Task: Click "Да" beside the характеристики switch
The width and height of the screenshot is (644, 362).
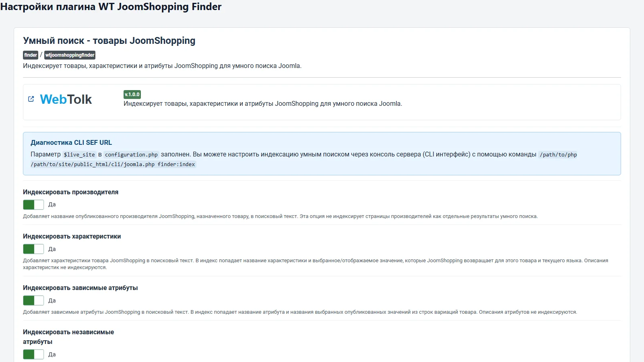Action: [x=52, y=249]
